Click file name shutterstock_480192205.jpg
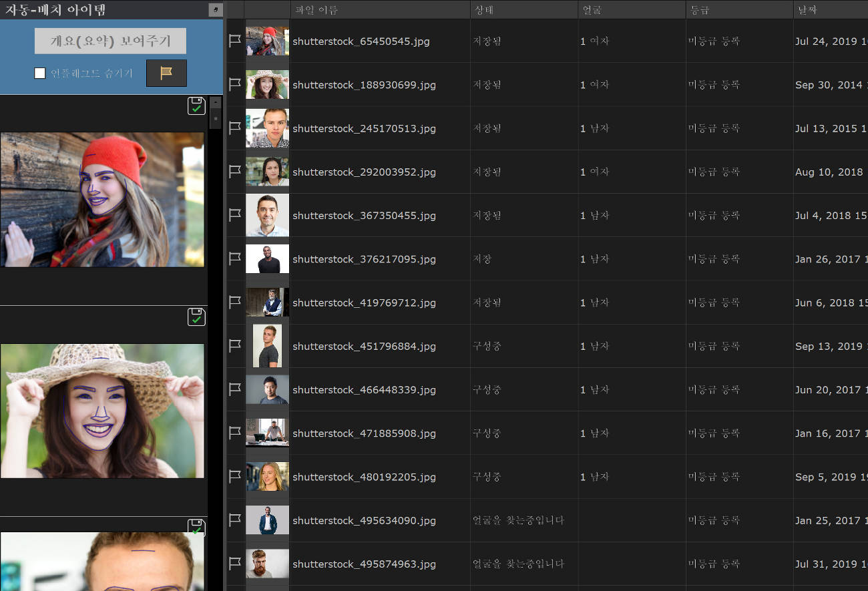 click(x=364, y=477)
